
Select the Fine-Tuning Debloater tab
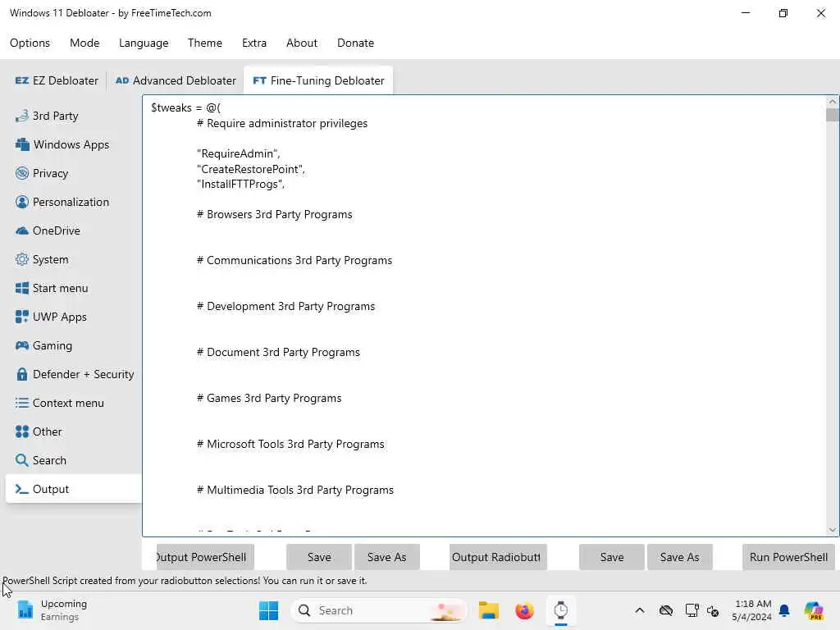pyautogui.click(x=318, y=80)
